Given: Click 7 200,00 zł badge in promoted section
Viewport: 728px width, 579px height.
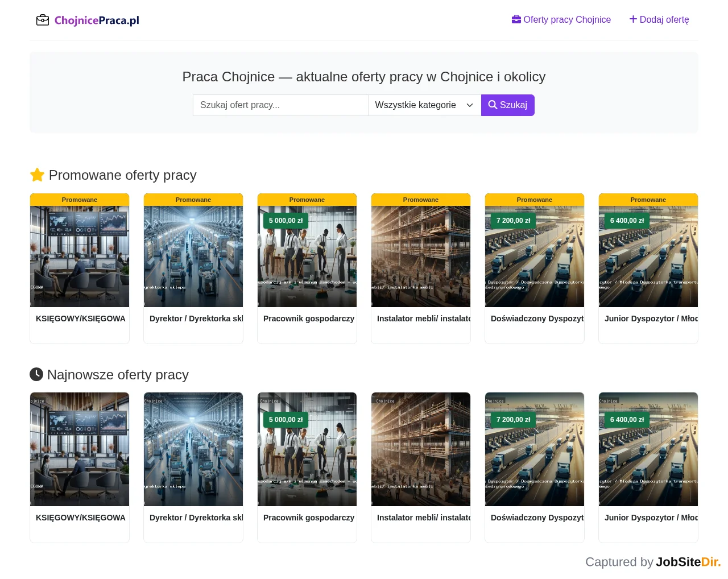Looking at the screenshot, I should [514, 221].
